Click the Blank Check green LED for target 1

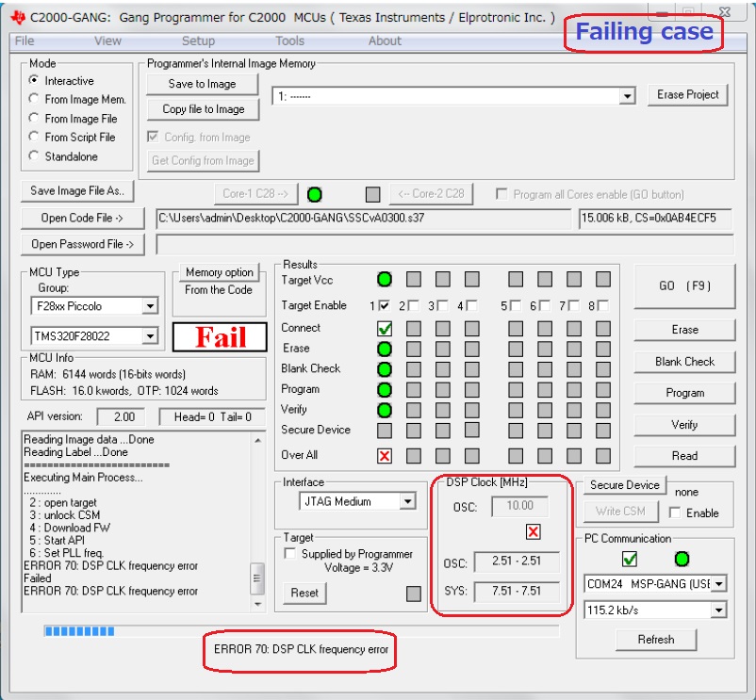coord(385,369)
